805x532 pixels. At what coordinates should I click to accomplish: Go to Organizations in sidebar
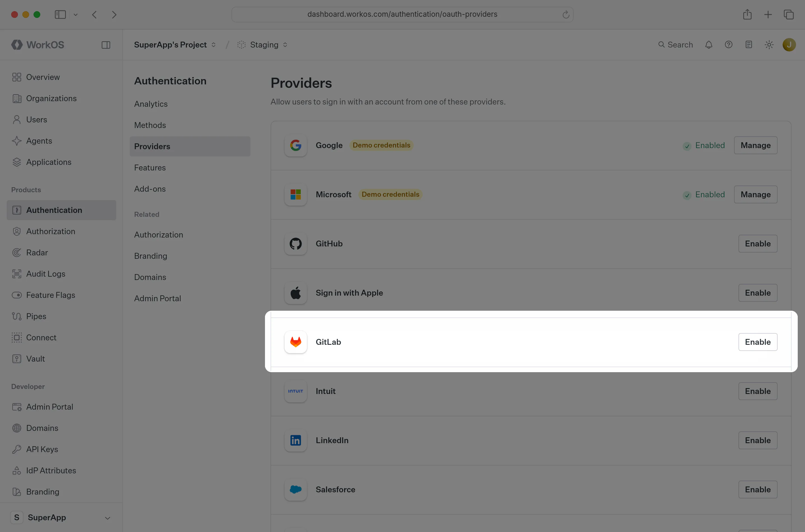(x=61, y=98)
